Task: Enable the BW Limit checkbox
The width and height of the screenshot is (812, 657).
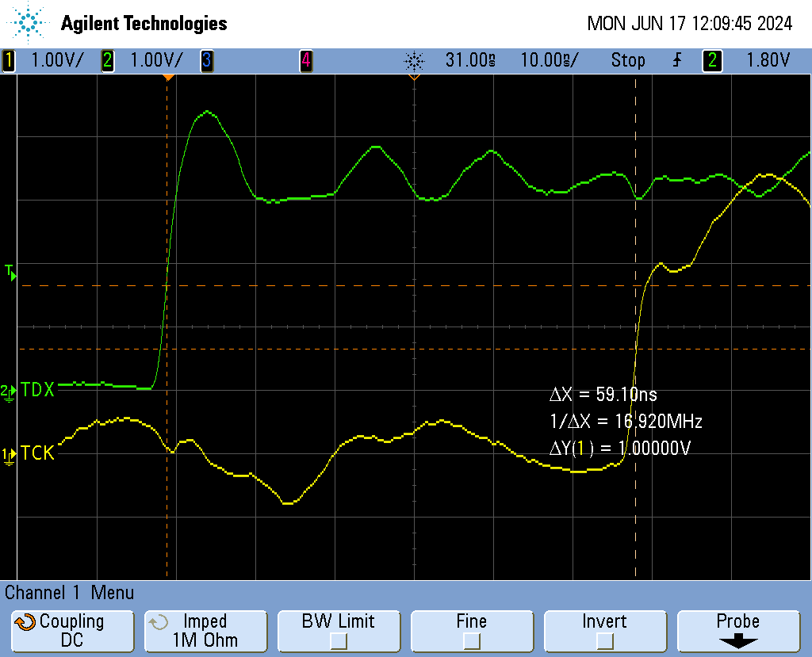Action: point(339,640)
